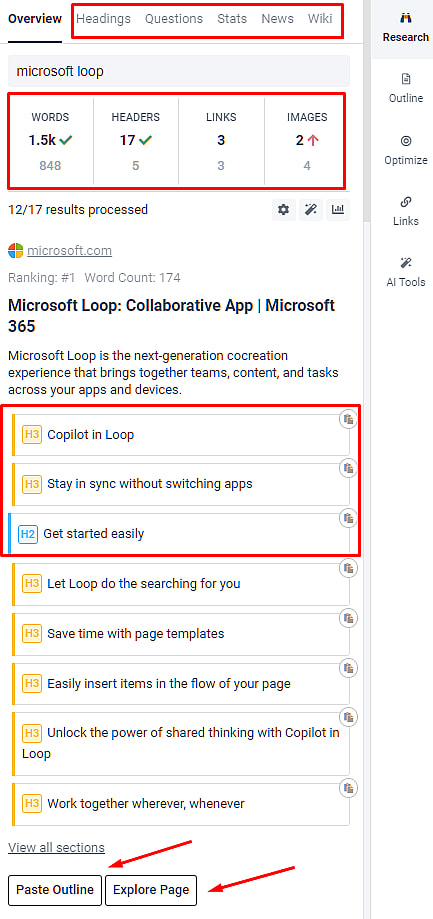Viewport: 433px width, 919px height.
Task: Switch to the Headings tab
Action: point(104,19)
